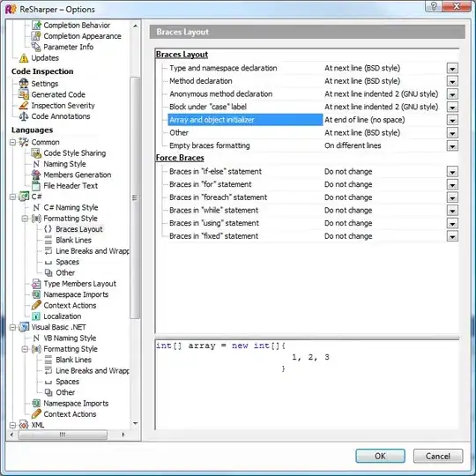The image size is (476, 476).
Task: Collapse the Common tree node
Action: (x=12, y=142)
